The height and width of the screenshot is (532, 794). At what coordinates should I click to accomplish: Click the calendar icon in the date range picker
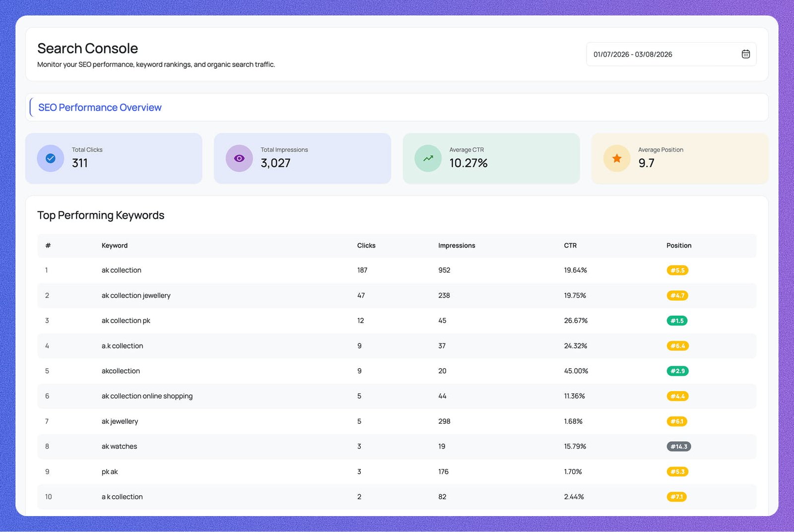click(745, 54)
